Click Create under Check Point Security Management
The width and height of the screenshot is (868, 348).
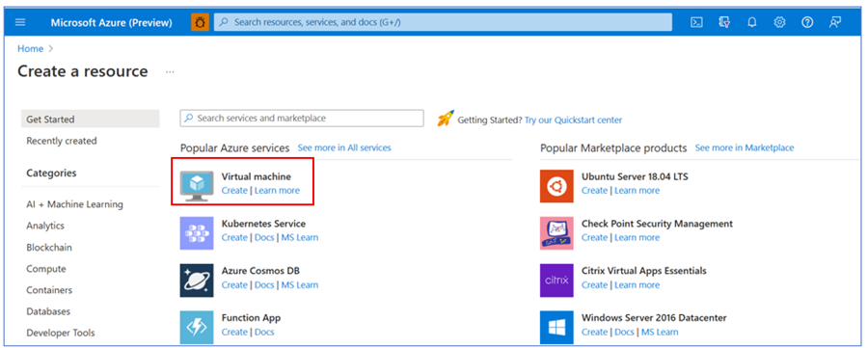(x=594, y=237)
